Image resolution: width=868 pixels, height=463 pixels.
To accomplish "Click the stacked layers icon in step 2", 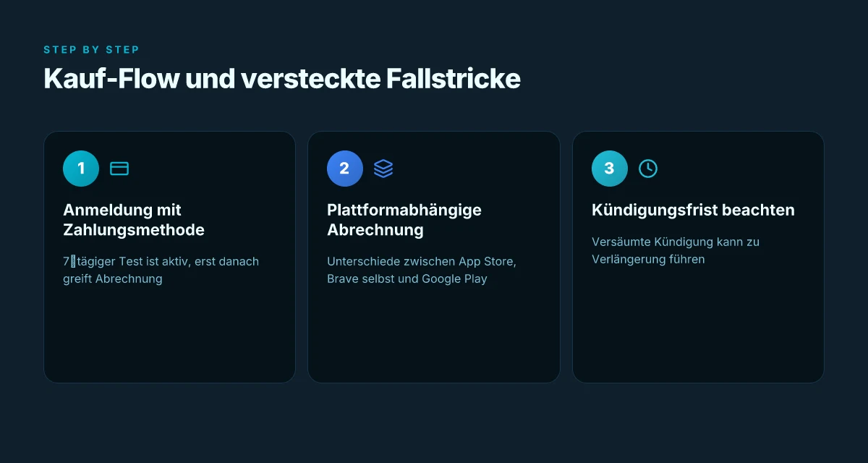I will [x=383, y=169].
